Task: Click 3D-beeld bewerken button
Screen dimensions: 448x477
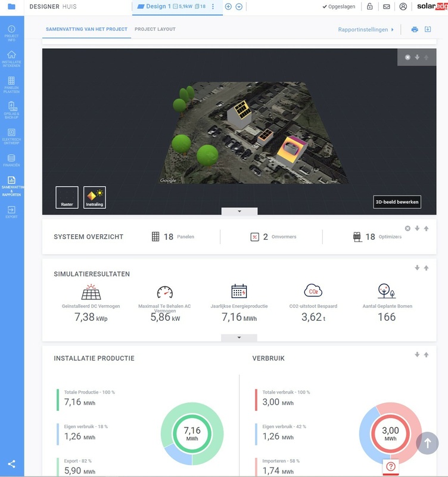Action: click(x=397, y=202)
